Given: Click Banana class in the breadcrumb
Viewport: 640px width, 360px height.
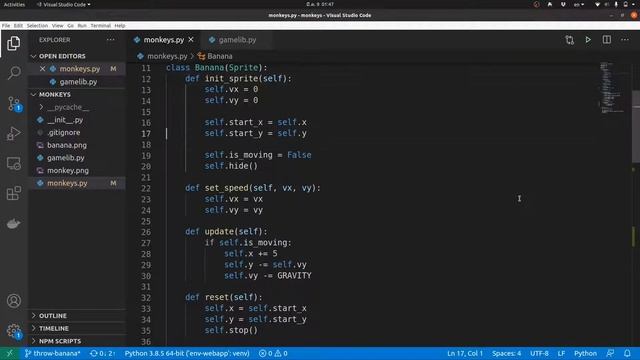Looking at the screenshot, I should coord(220,56).
